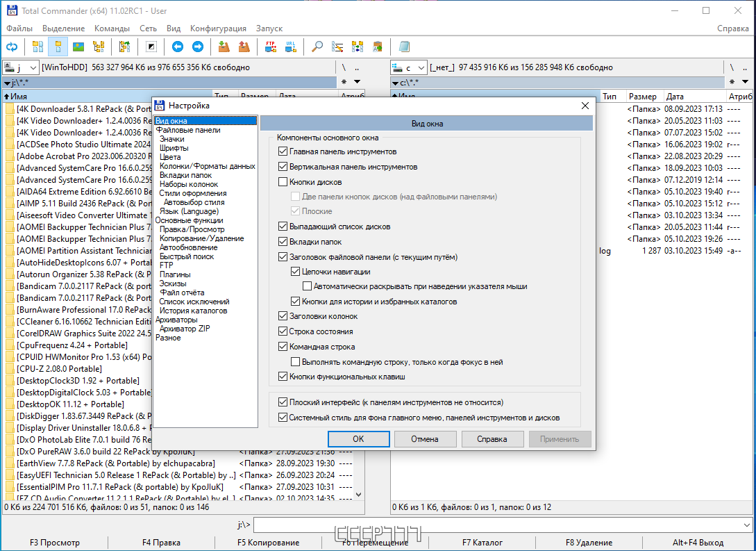This screenshot has width=756, height=551.
Task: Open the Конфигурация menu
Action: pos(218,28)
